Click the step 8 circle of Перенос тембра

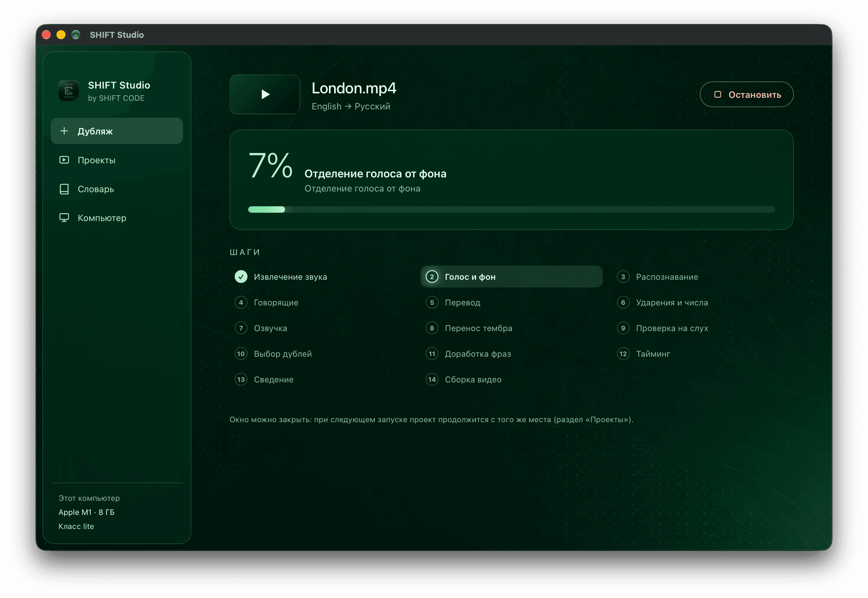(x=431, y=328)
